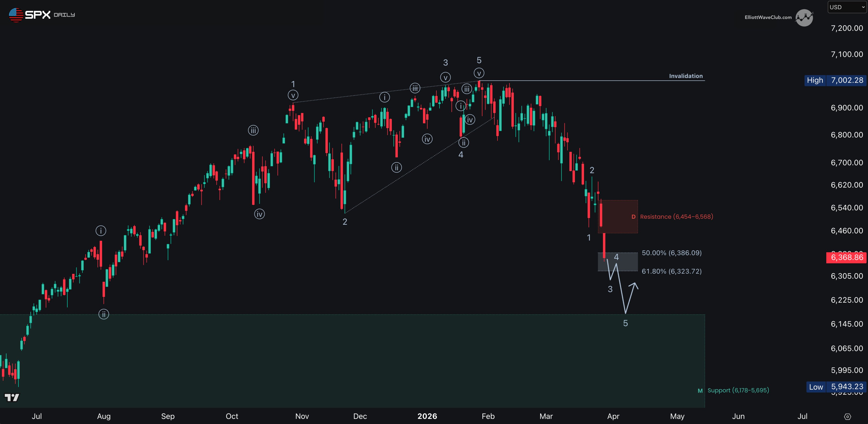Click the Support (6,178-5,695) label
The height and width of the screenshot is (424, 868).
(738, 390)
